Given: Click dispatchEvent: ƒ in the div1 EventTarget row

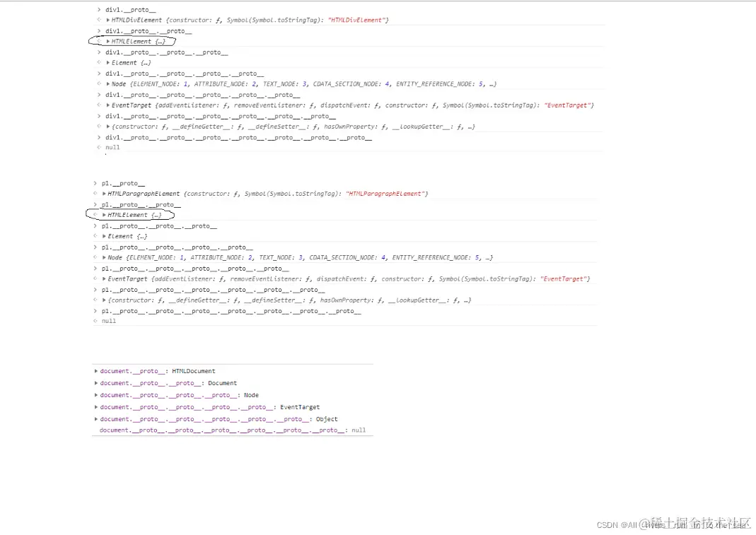Looking at the screenshot, I should (x=351, y=105).
